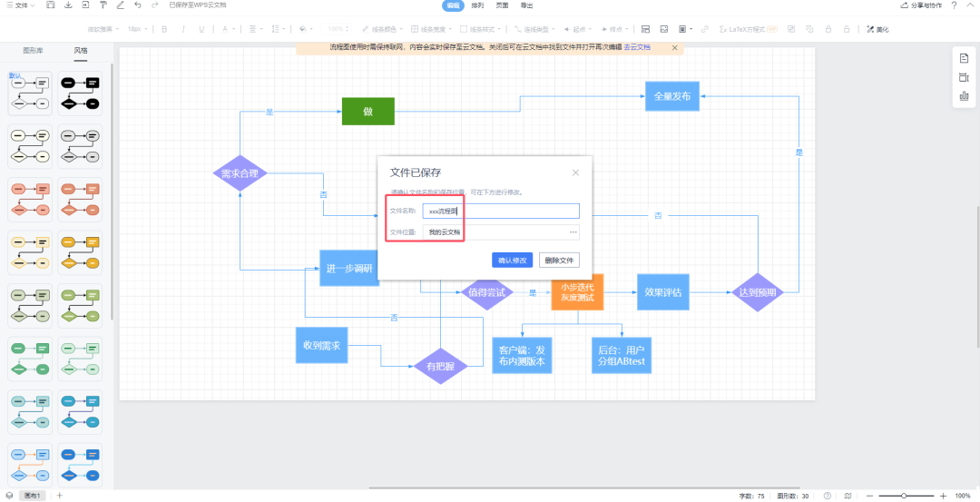Click the save icon in the top bar
This screenshot has width=980, height=502.
pos(51,5)
